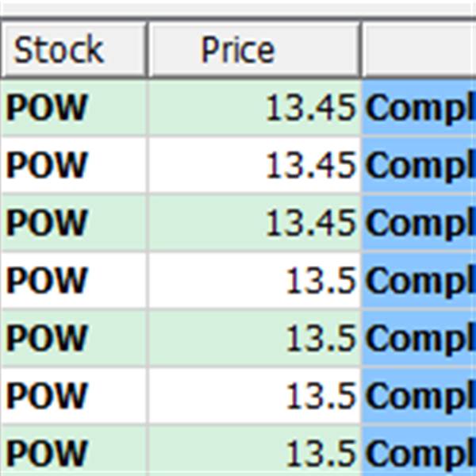
Task: Select POW stock cell in the fourth row
Action: pos(73,280)
